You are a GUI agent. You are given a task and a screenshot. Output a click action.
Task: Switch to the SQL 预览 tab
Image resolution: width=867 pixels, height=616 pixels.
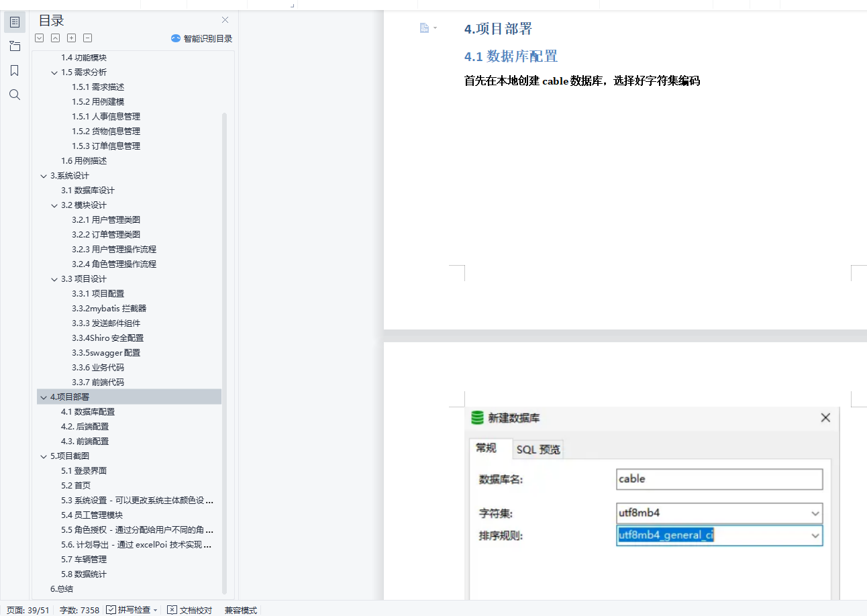pyautogui.click(x=538, y=450)
